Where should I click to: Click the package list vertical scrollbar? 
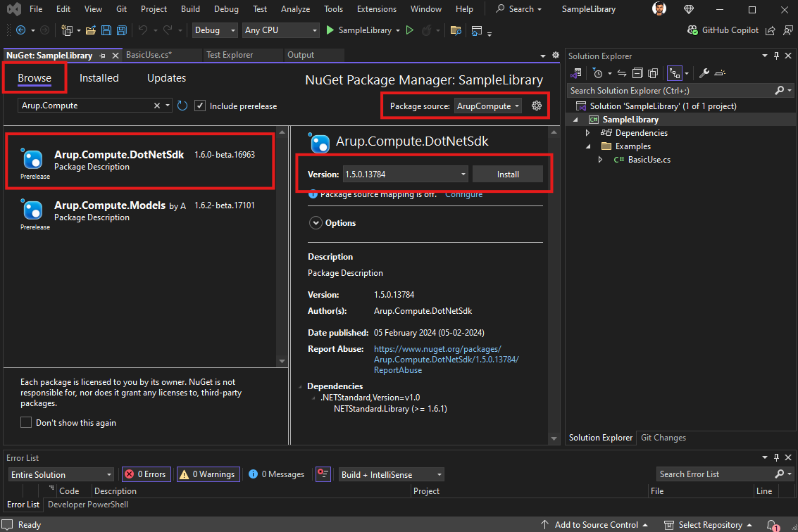(x=282, y=247)
